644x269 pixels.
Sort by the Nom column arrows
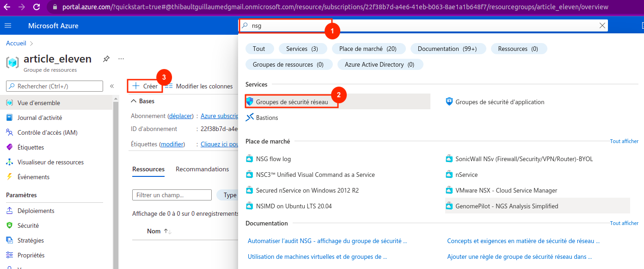coord(167,231)
